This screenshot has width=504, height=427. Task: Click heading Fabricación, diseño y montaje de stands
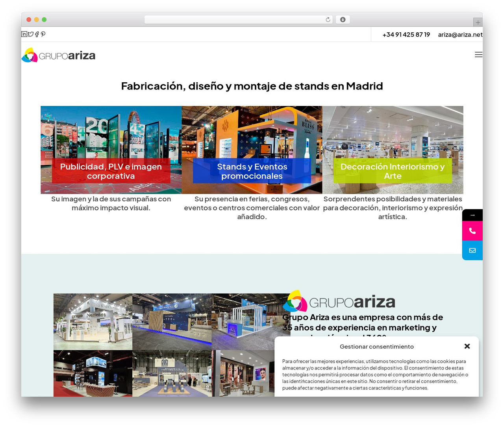click(252, 86)
